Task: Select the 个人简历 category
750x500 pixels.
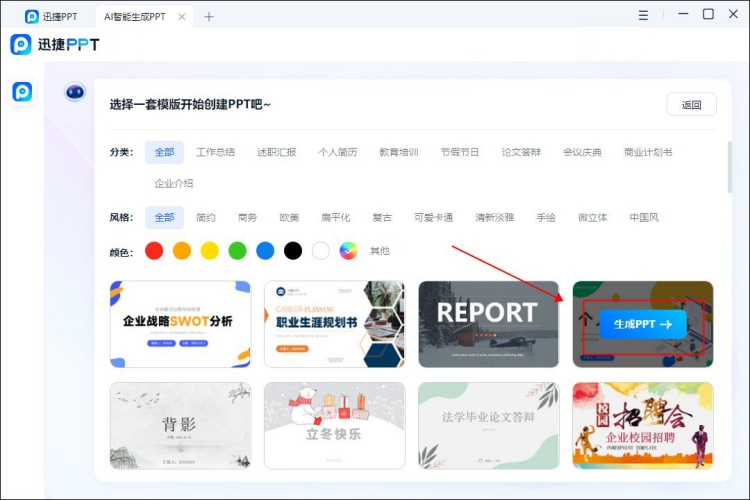Action: [338, 152]
